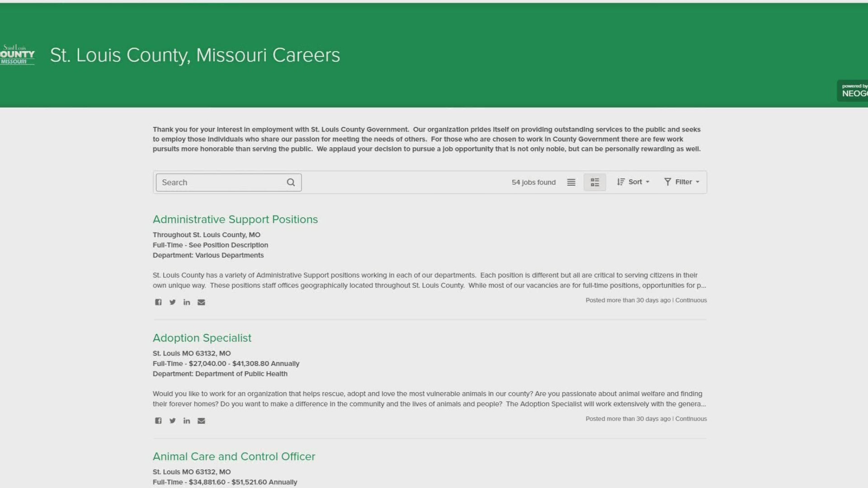This screenshot has height=488, width=868.
Task: Click Administrative Support 'Posted more than 30 days ago' text
Action: point(628,300)
